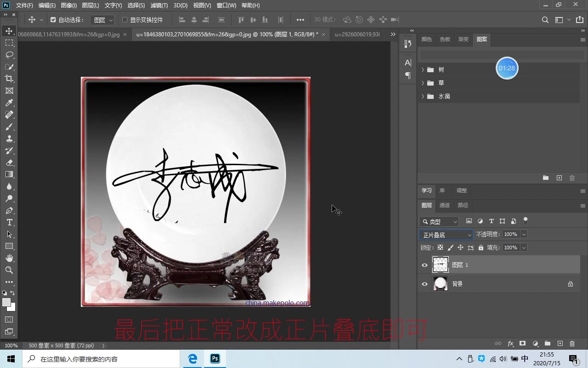This screenshot has height=368, width=588.
Task: Open the share image button
Action: pyautogui.click(x=579, y=20)
